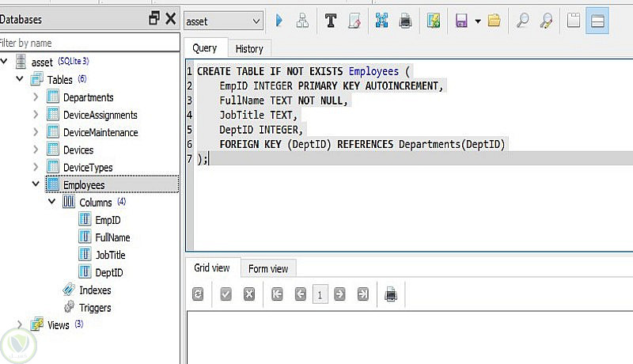
Task: Select the Employees table
Action: 84,185
